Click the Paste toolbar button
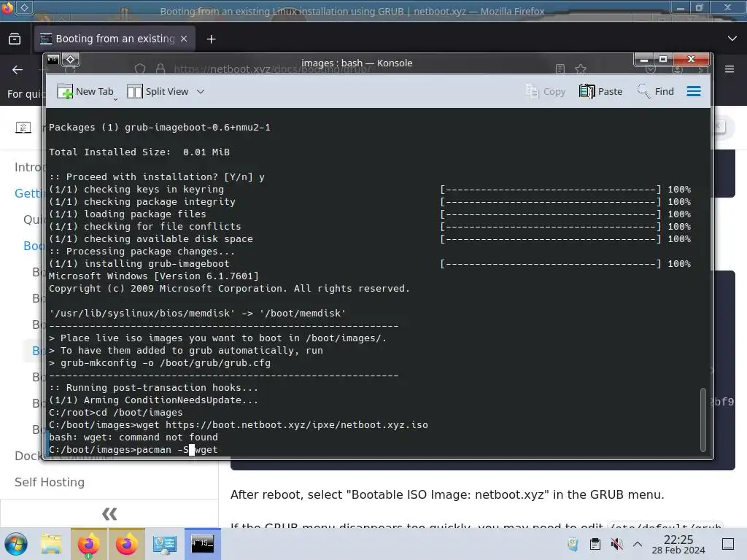747x560 pixels. [601, 91]
